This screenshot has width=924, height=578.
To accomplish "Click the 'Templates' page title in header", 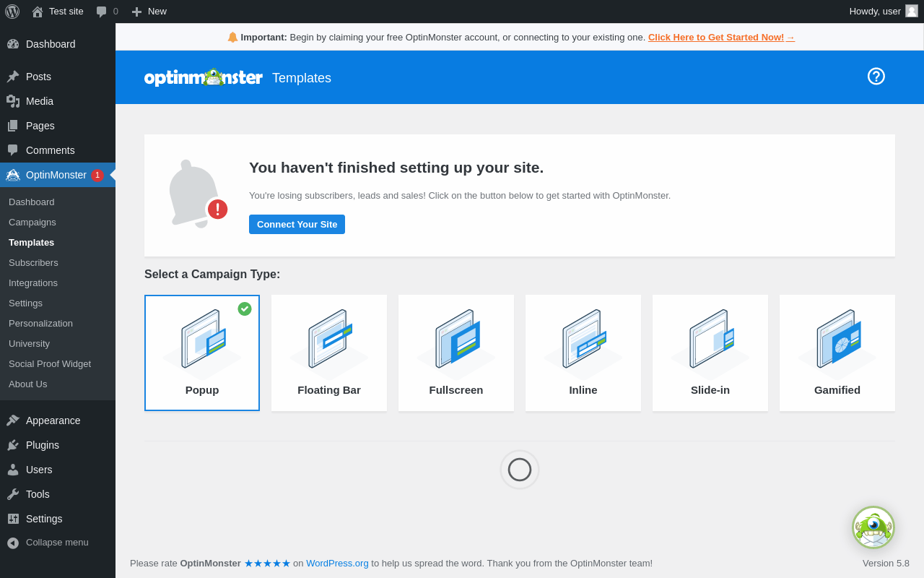I will (302, 78).
